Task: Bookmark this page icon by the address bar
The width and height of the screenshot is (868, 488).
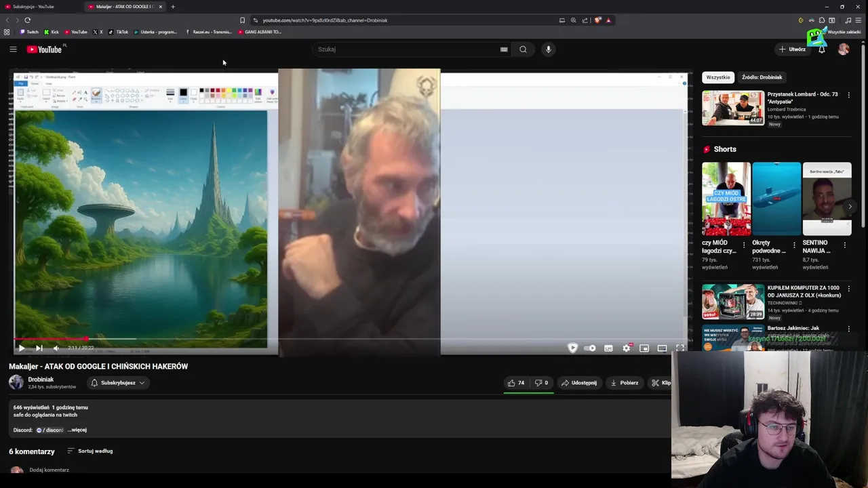Action: click(x=242, y=20)
